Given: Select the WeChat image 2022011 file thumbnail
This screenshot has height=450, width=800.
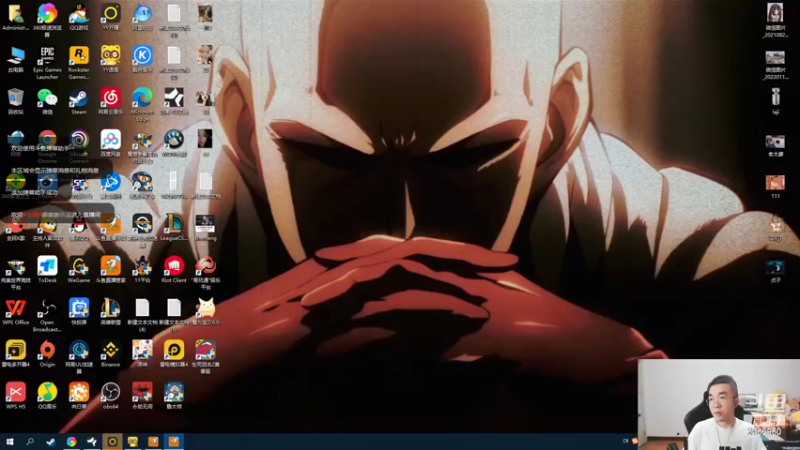Looking at the screenshot, I should [x=775, y=65].
